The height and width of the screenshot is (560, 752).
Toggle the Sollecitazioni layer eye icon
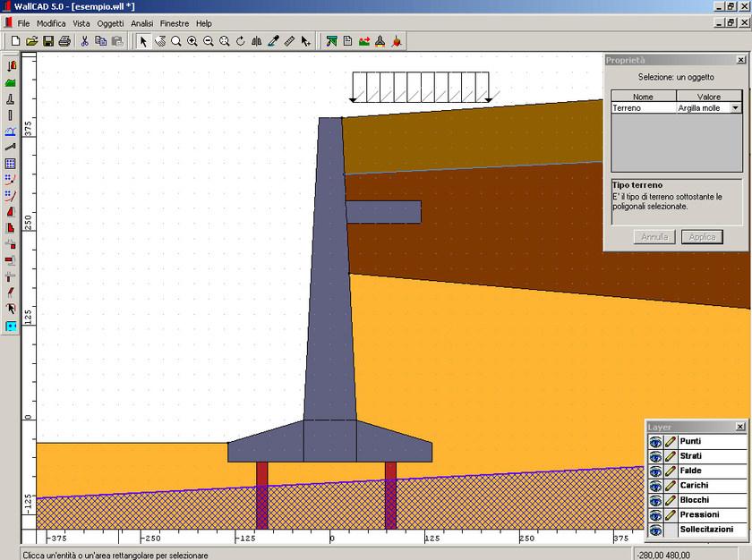655,530
